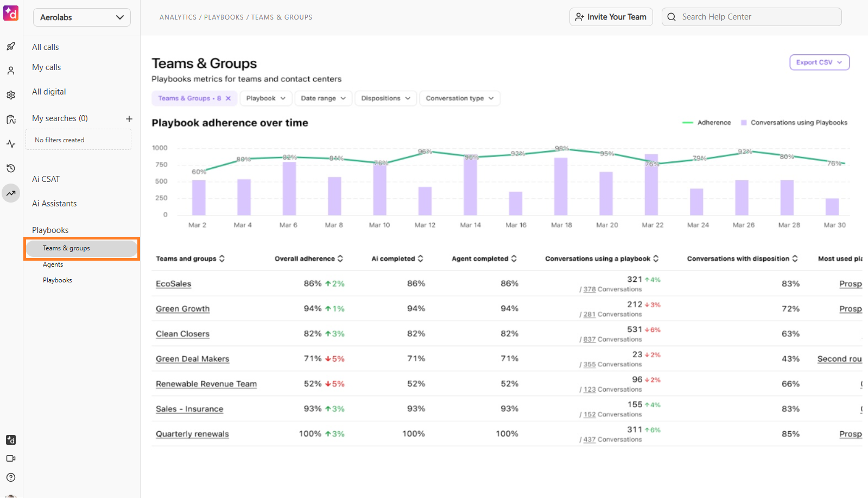Image resolution: width=868 pixels, height=498 pixels.
Task: Click the Playbooks breadcrumb
Action: pyautogui.click(x=224, y=17)
